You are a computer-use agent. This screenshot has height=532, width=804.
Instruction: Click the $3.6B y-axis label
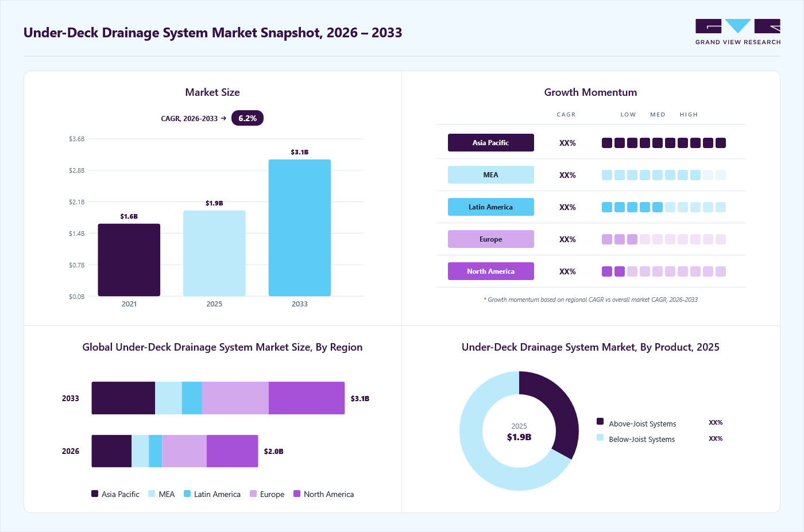point(77,139)
